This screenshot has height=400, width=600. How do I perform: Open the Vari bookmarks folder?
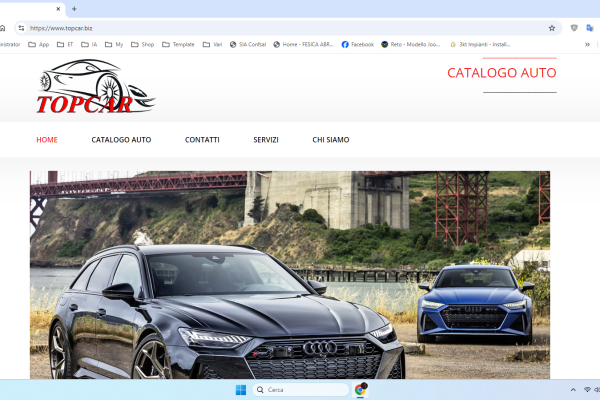pyautogui.click(x=212, y=44)
